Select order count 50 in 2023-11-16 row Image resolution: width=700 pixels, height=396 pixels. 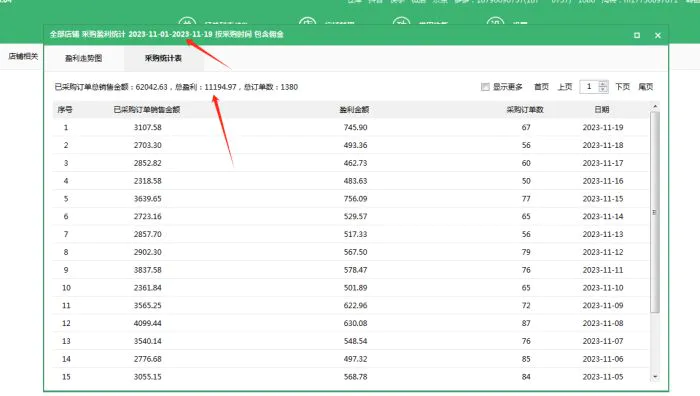526,181
